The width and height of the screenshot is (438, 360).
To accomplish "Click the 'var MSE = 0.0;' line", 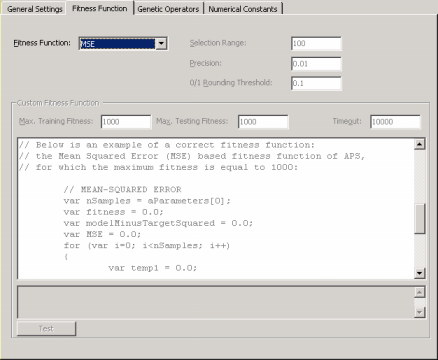I will tap(102, 234).
